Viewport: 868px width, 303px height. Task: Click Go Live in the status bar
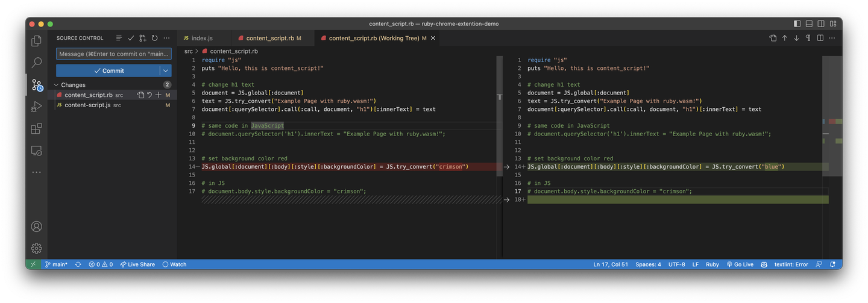click(x=740, y=264)
